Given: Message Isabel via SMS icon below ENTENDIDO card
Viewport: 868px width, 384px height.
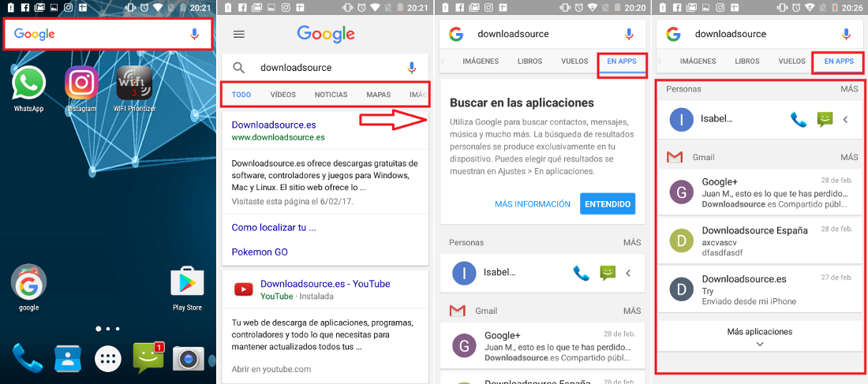Looking at the screenshot, I should coord(608,273).
